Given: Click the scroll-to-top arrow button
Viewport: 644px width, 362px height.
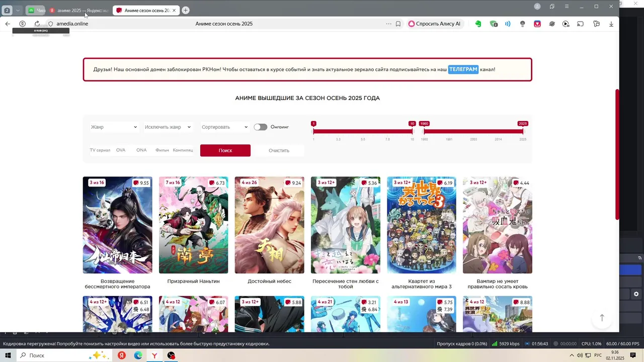Looking at the screenshot, I should point(602,318).
